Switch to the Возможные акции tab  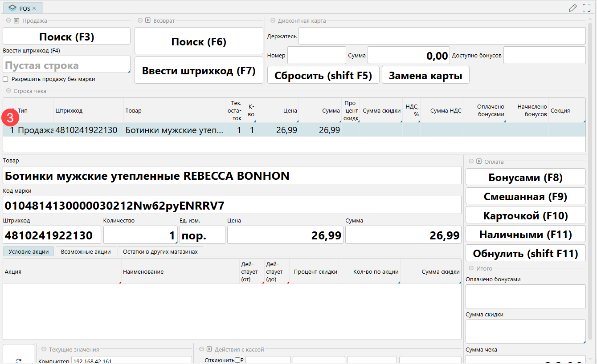point(86,251)
